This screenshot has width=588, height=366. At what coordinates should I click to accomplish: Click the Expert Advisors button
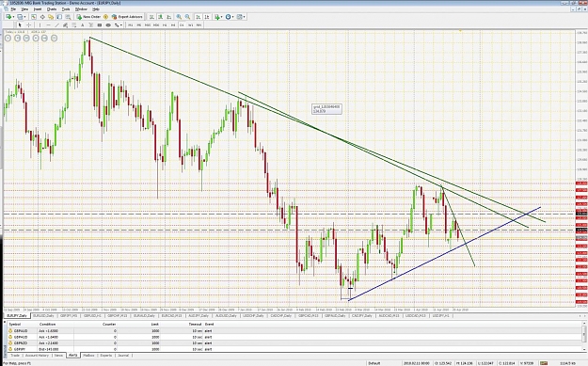coord(127,17)
